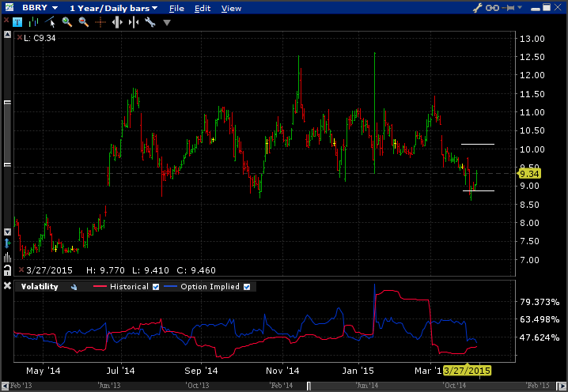Click the Nov '14 date axis label
Screen dimensions: 568x392
tap(282, 371)
